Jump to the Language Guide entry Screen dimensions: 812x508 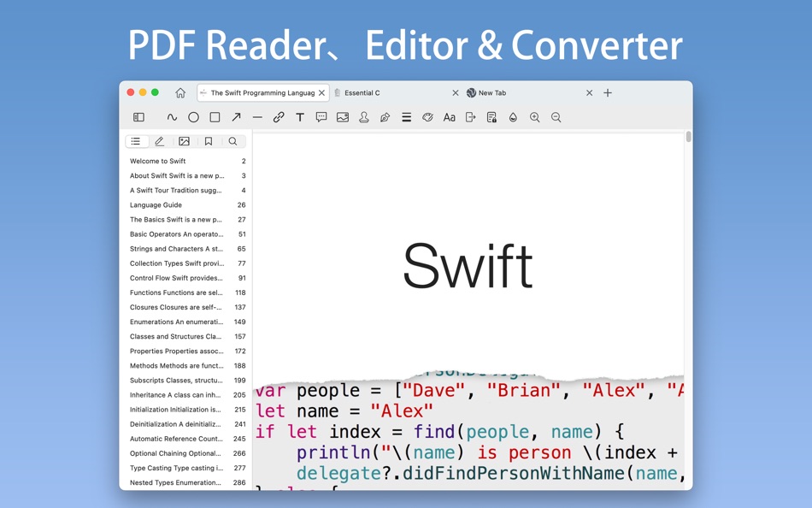click(187, 204)
